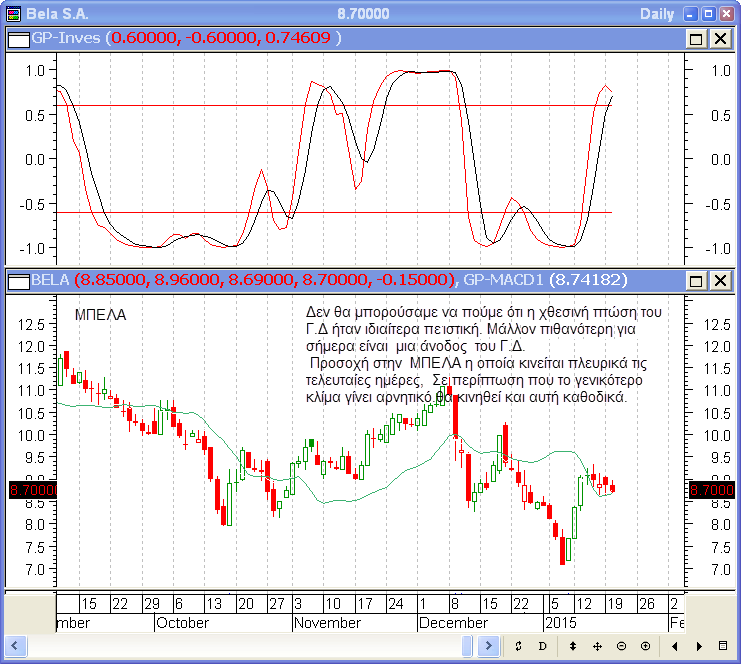The height and width of the screenshot is (664, 741).
Task: Click the horizontal scrollbar thumb
Action: click(x=467, y=646)
